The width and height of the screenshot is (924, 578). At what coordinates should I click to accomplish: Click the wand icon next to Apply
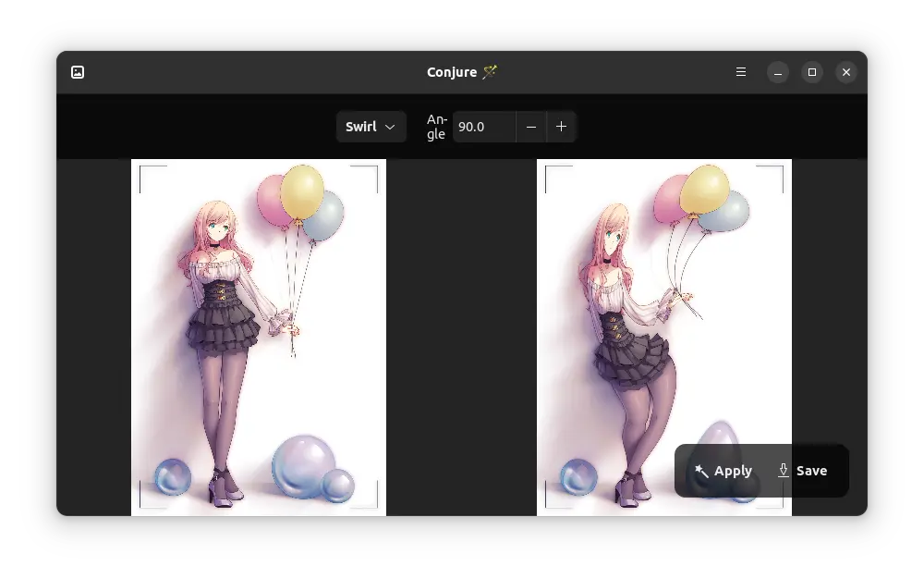[x=702, y=471]
